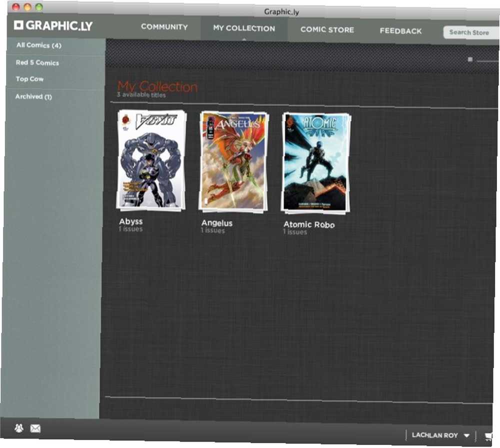This screenshot has width=500, height=448.
Task: Go to the Comic Store tab
Action: [x=327, y=29]
